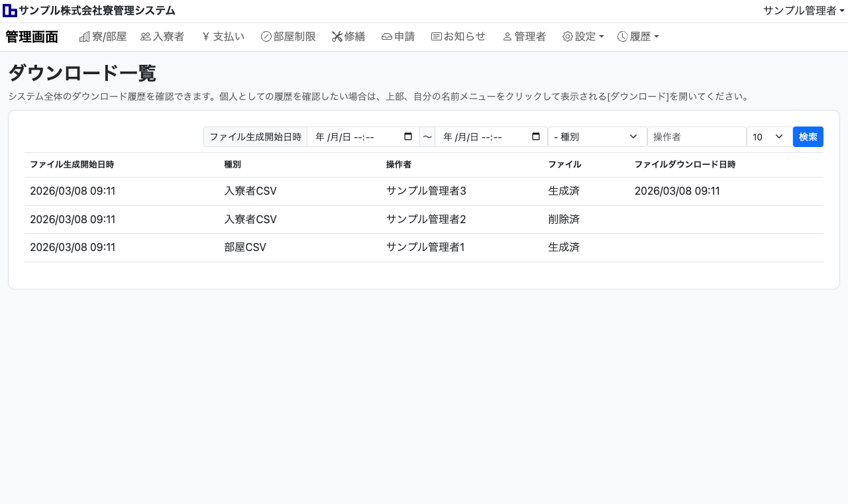Click the 生成済 file link for 部屋CSV row
The width and height of the screenshot is (848, 504).
point(564,247)
